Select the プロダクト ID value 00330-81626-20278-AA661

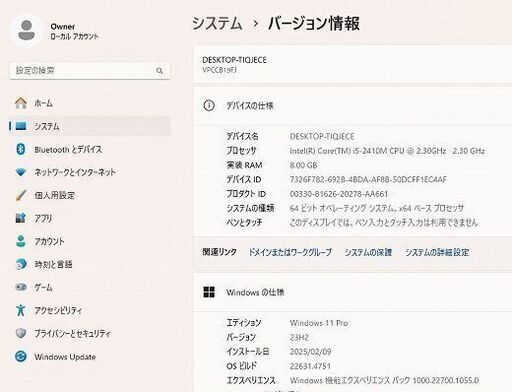point(339,194)
